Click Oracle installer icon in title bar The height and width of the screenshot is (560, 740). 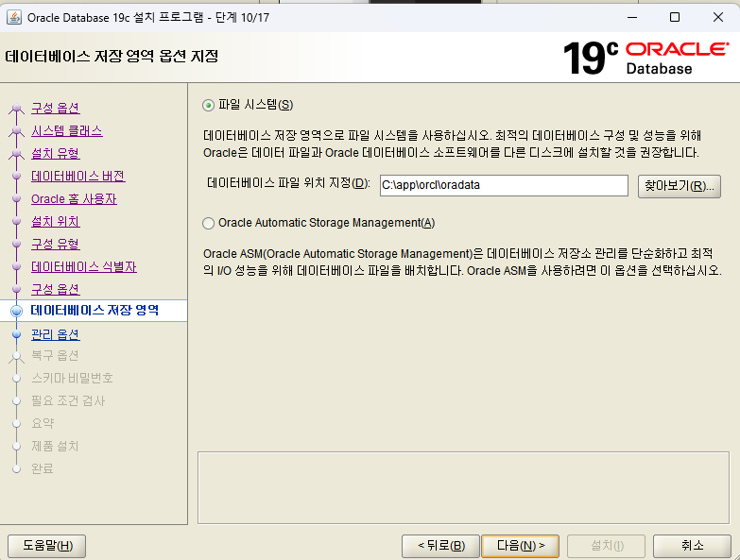tap(14, 17)
